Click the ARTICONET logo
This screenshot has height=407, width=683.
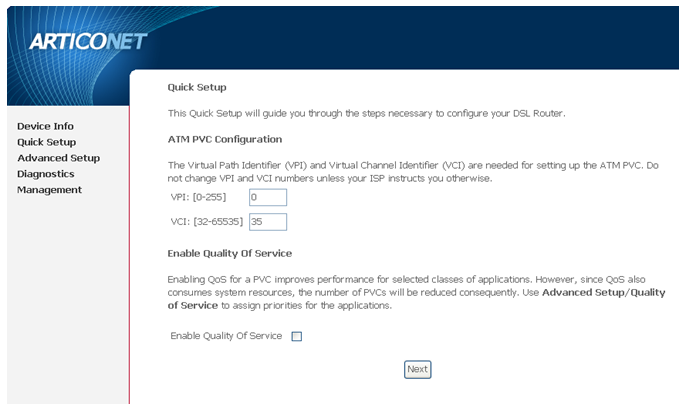coord(88,42)
